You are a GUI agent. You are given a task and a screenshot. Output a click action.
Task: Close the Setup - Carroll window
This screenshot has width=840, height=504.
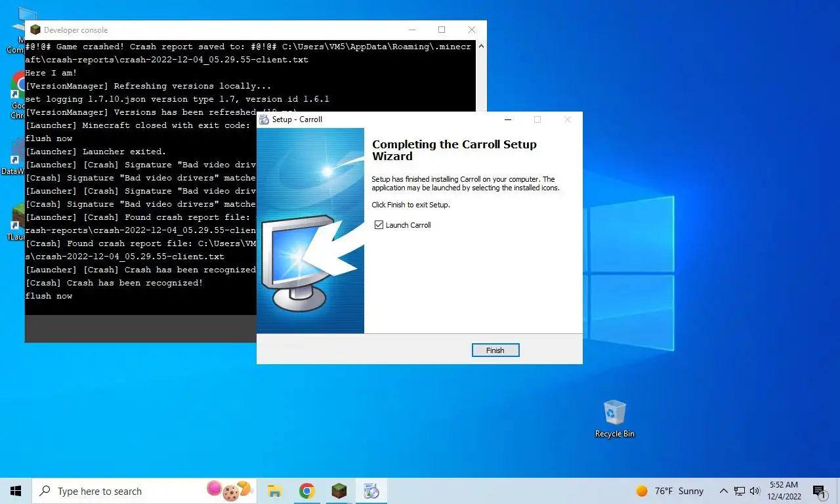(x=568, y=119)
